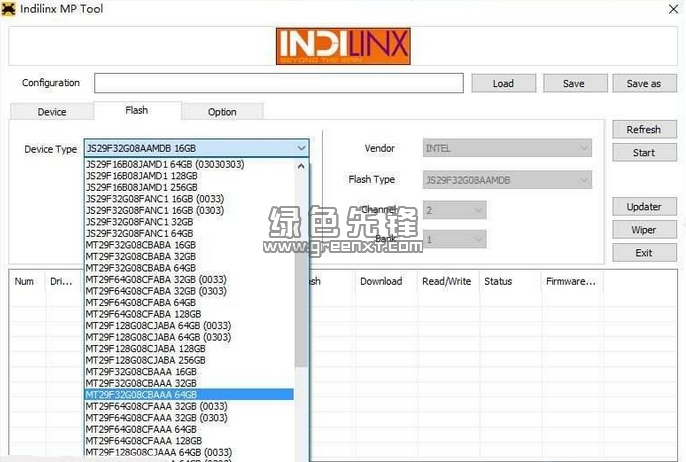Switch to the Device tab
Image resolution: width=686 pixels, height=462 pixels.
pos(52,112)
